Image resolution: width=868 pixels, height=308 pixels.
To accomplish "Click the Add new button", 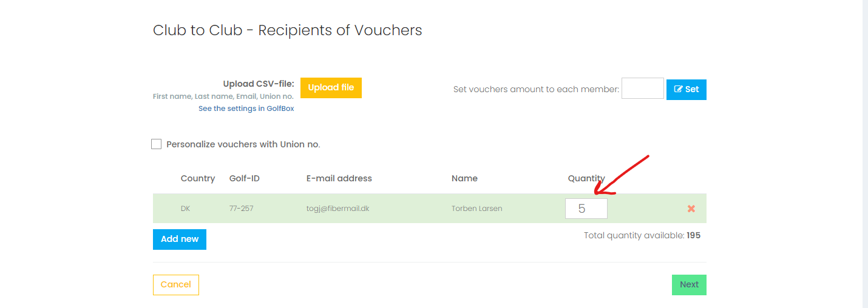I will [180, 239].
